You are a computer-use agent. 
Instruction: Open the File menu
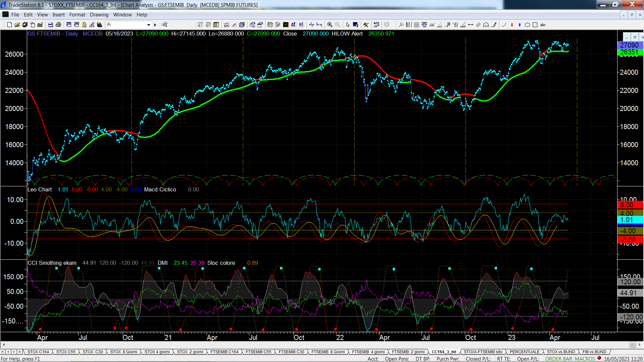[15, 15]
